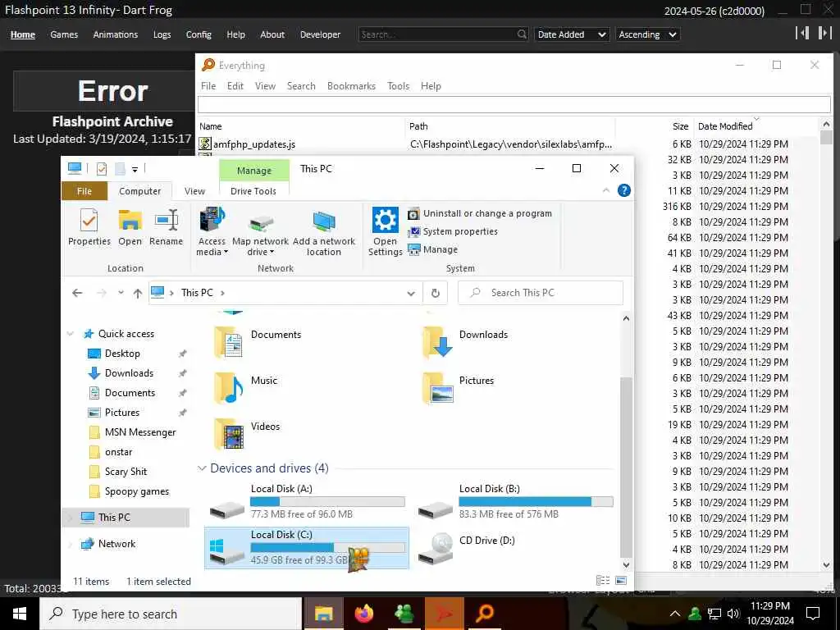Open the Games tab in Flashpoint

tap(64, 34)
